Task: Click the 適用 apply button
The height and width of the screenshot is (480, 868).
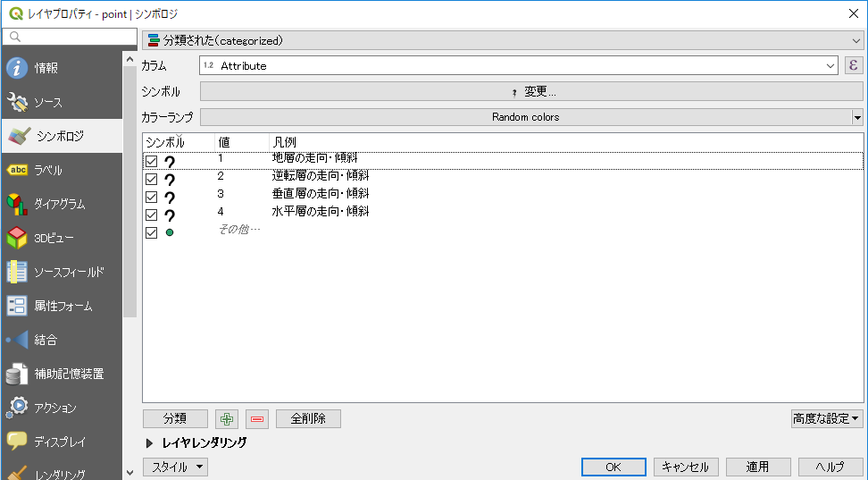Action: point(758,467)
